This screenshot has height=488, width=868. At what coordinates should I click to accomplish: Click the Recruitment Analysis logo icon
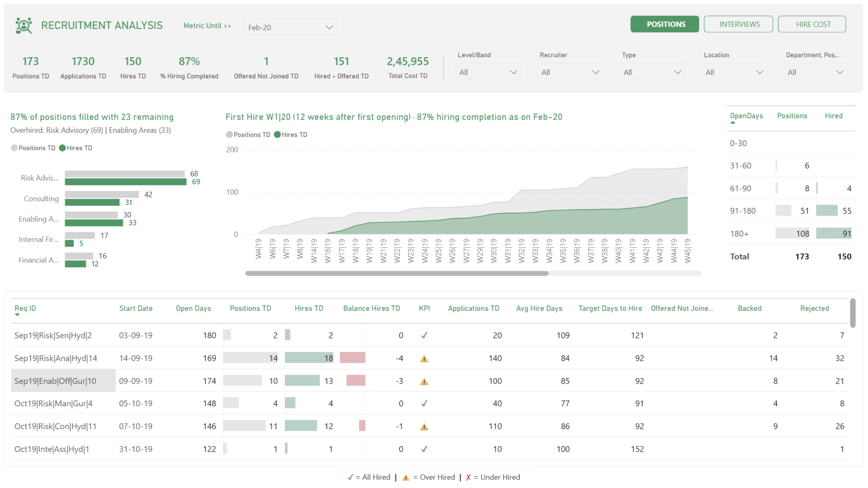[24, 26]
